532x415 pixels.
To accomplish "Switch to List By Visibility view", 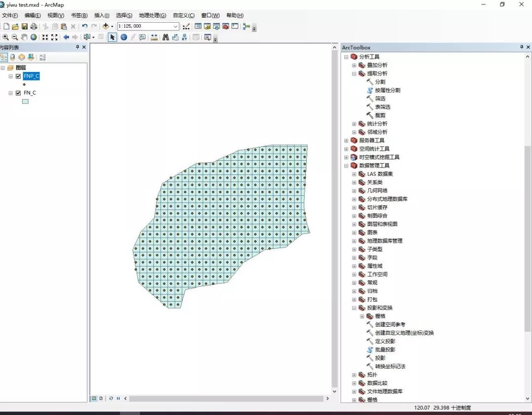I will click(22, 57).
